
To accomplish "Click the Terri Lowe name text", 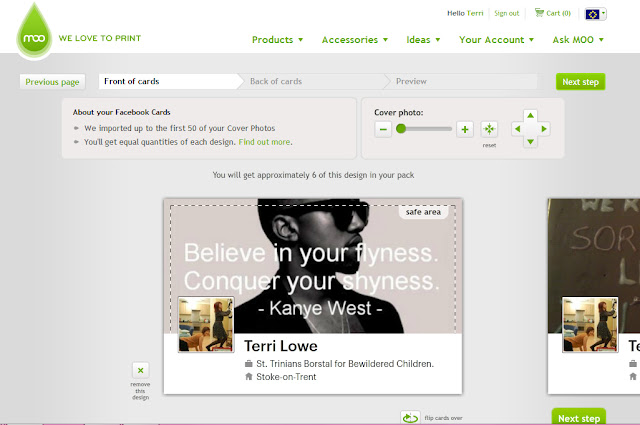I will coord(281,346).
